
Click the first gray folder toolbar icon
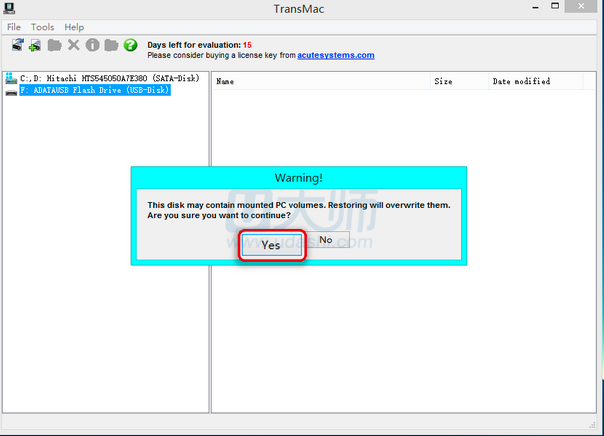[x=54, y=46]
